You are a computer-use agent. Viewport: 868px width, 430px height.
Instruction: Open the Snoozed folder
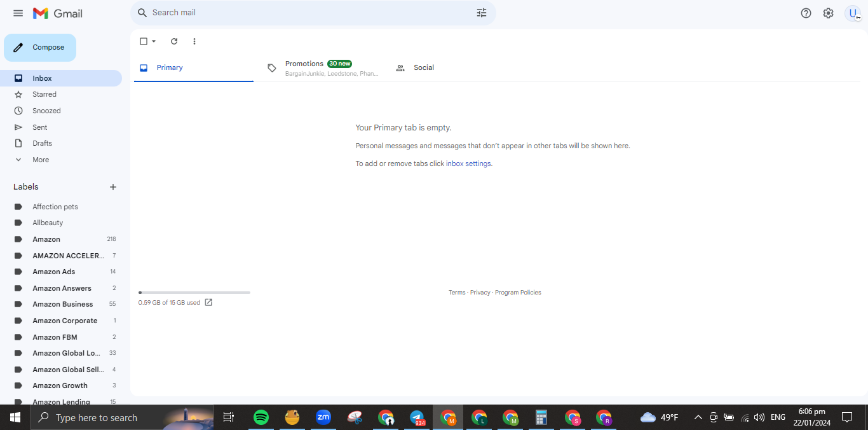61,111
